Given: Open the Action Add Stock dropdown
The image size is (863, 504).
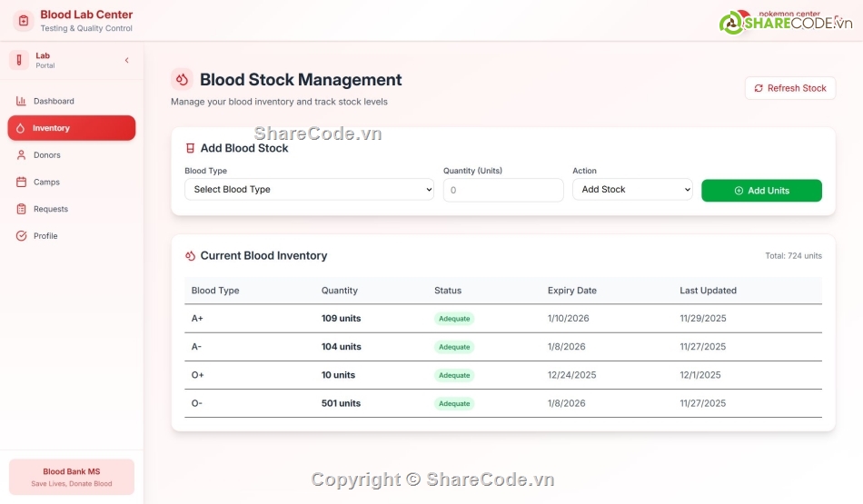Looking at the screenshot, I should 632,190.
